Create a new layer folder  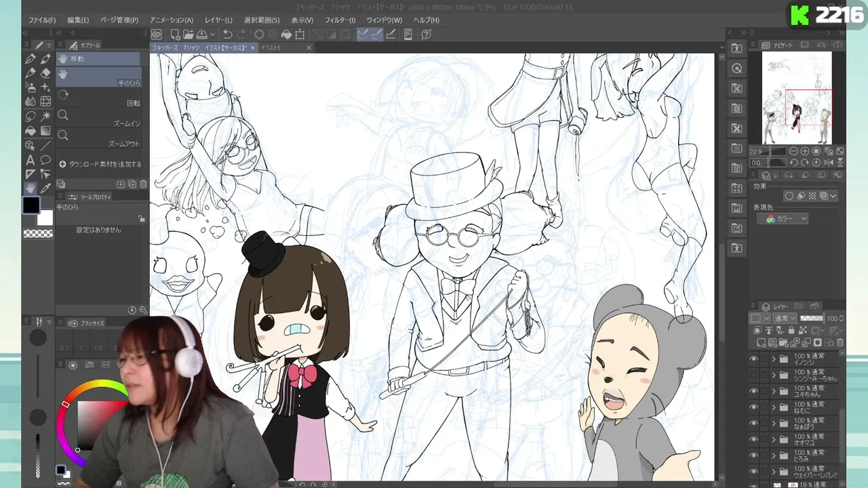tap(784, 343)
